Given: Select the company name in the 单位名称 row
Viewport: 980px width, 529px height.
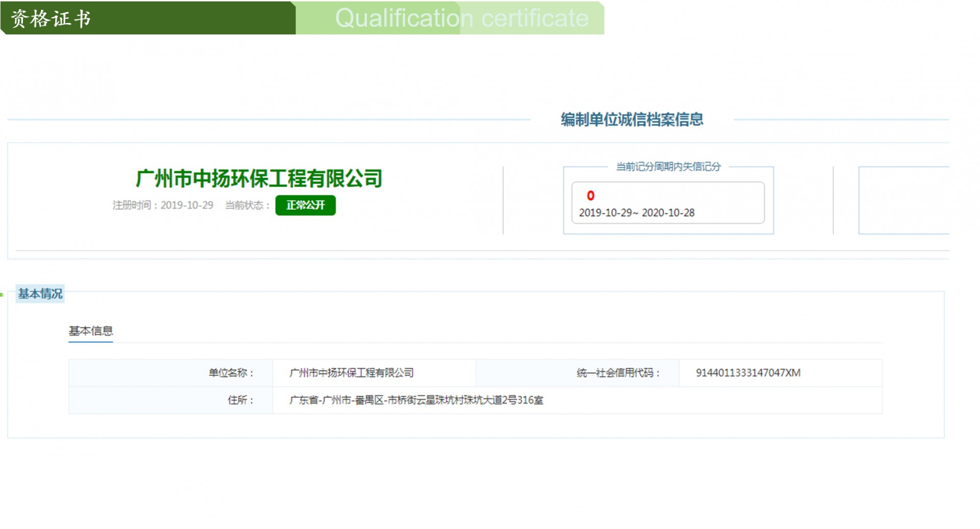Looking at the screenshot, I should tap(351, 373).
